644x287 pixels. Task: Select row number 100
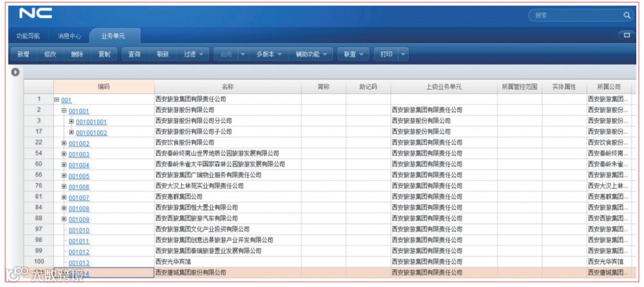tap(39, 261)
